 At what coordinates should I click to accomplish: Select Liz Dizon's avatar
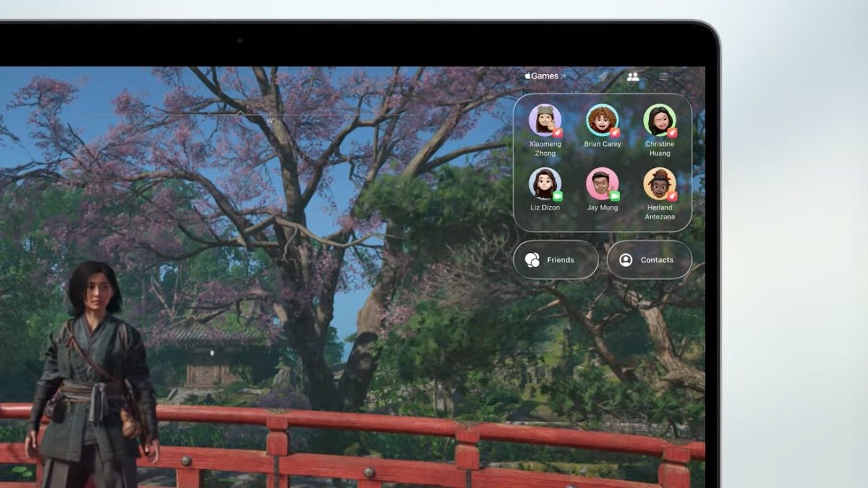click(x=545, y=184)
